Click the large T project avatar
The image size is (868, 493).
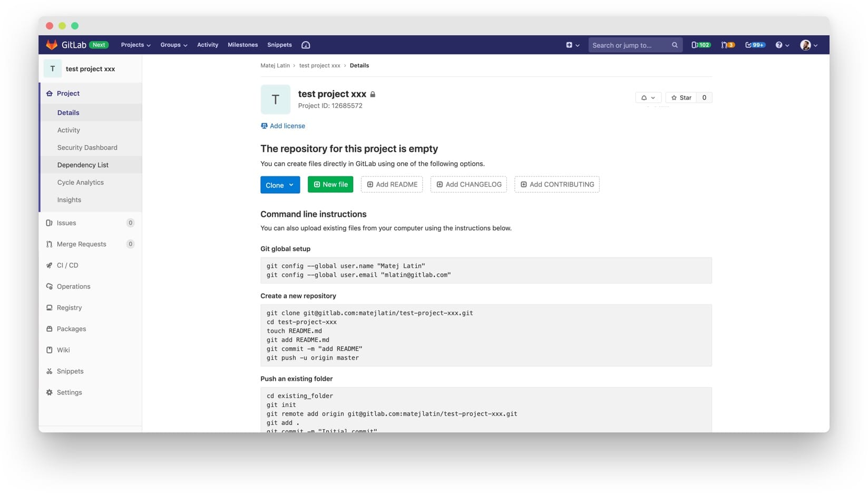click(276, 100)
